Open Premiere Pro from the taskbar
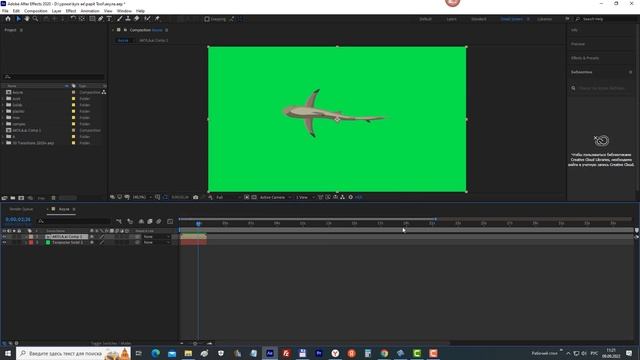 click(x=319, y=353)
